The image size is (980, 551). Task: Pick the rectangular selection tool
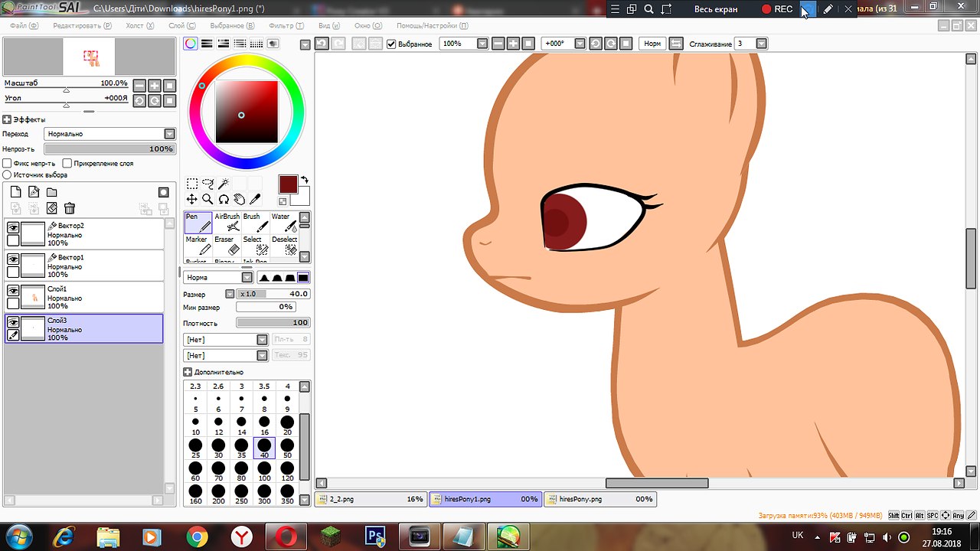192,184
